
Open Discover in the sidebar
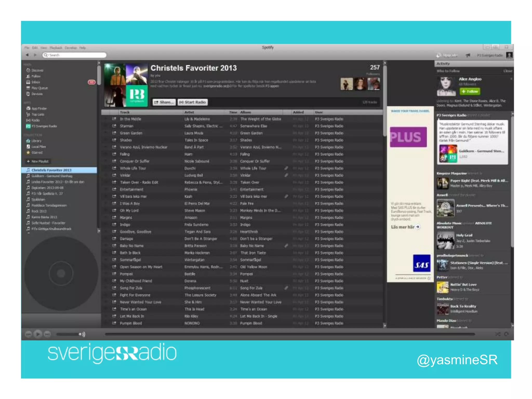[37, 70]
